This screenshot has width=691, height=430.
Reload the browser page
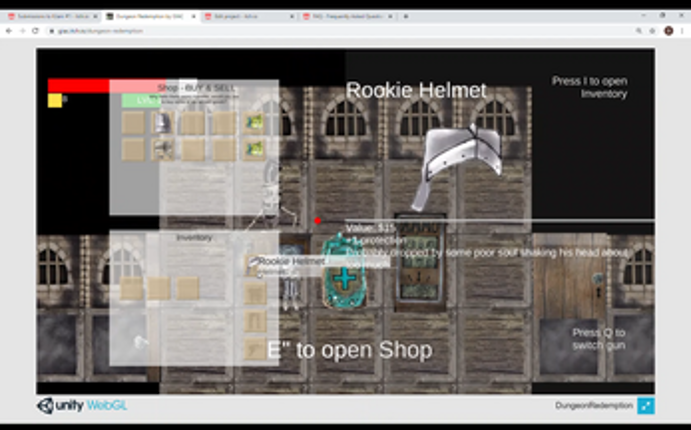click(36, 31)
